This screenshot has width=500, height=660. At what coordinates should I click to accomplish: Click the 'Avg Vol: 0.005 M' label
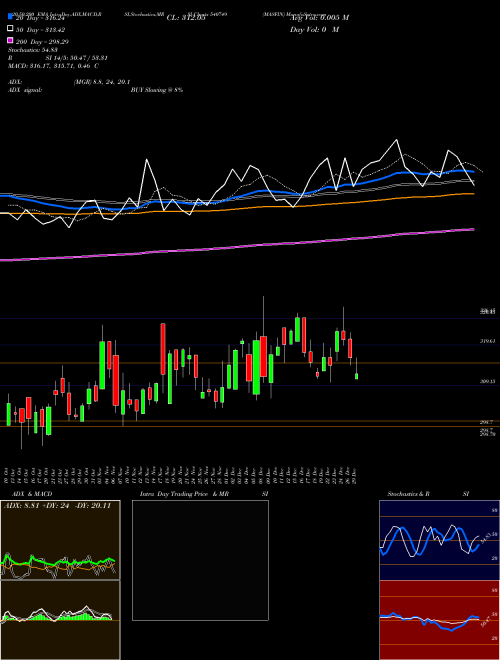319,18
